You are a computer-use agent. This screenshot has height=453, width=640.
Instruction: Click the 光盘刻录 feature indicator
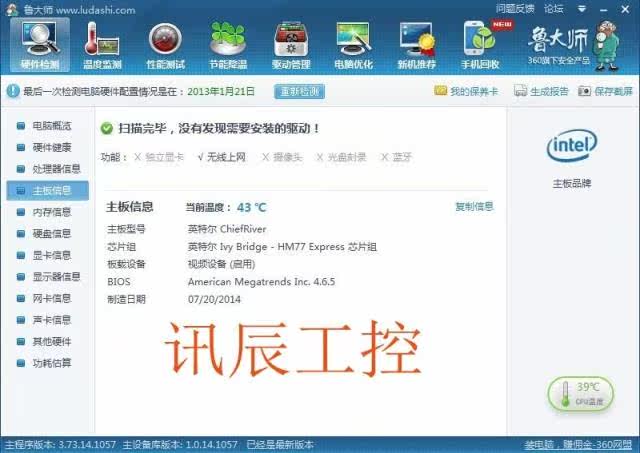pos(342,157)
